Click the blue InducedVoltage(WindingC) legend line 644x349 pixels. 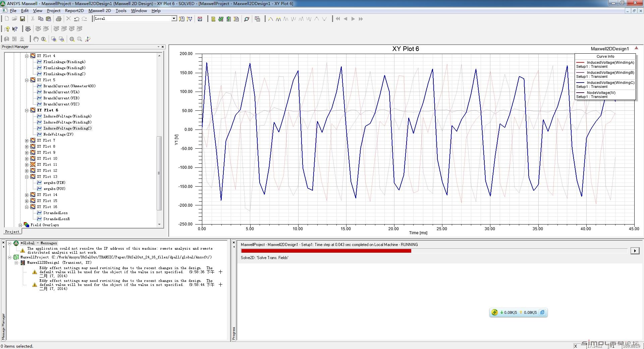pos(580,83)
